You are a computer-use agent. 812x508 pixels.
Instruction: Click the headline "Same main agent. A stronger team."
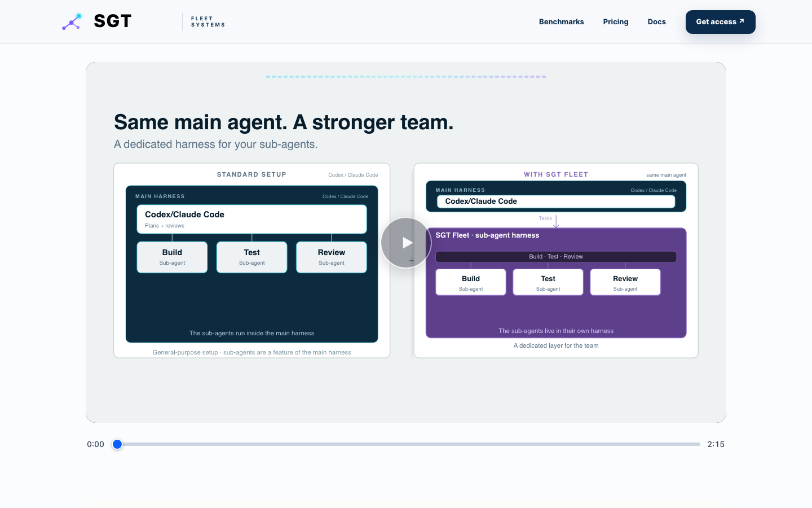click(284, 122)
